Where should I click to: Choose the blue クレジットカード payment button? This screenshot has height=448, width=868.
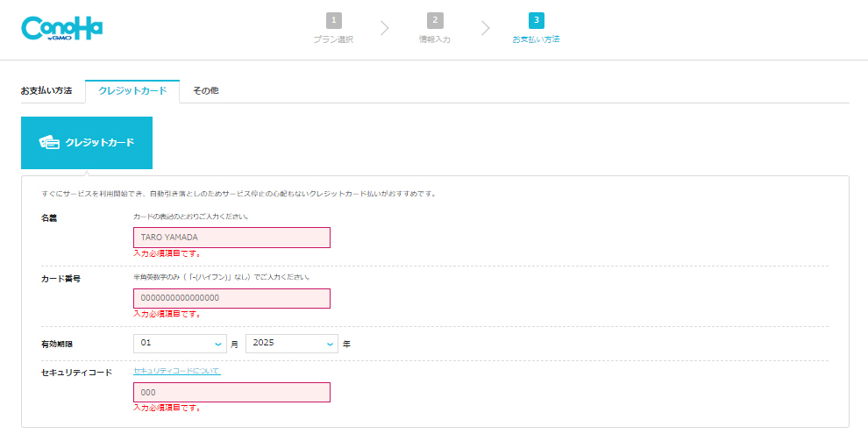click(86, 143)
